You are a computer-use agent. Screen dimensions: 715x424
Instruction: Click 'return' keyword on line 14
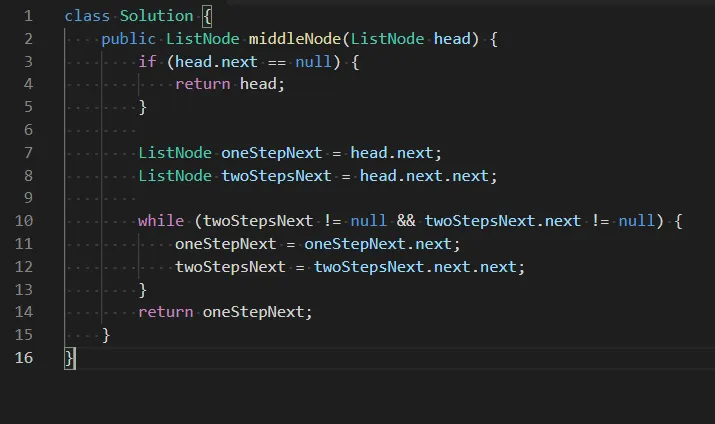tap(166, 312)
